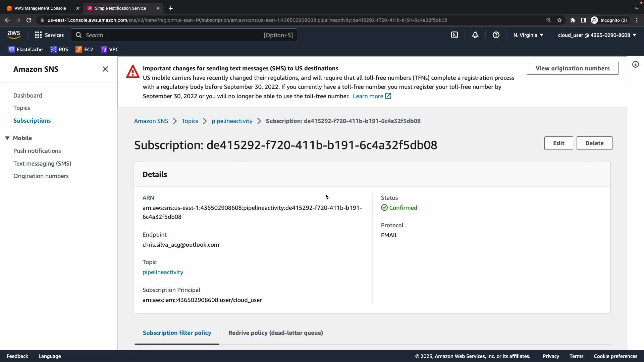
Task: Open the cloud_user account dropdown
Action: [x=597, y=35]
